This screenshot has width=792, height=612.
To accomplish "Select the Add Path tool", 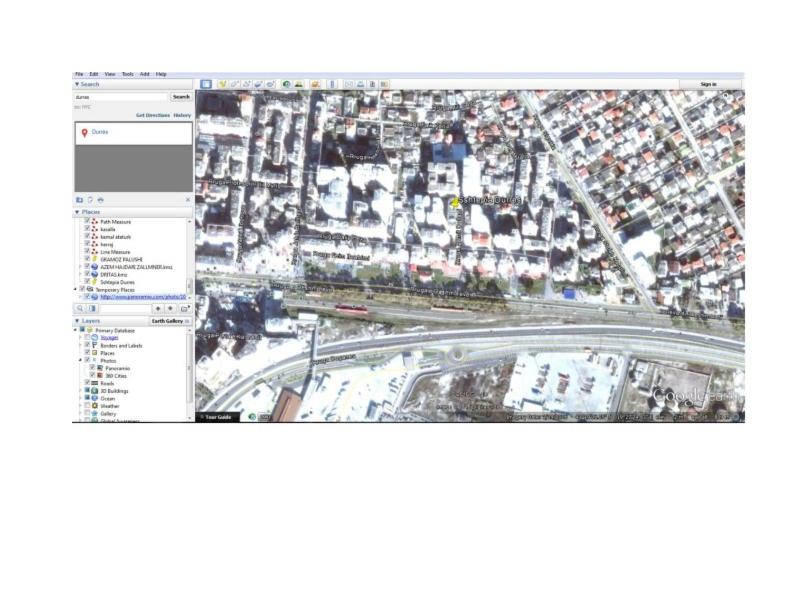I will 247,84.
